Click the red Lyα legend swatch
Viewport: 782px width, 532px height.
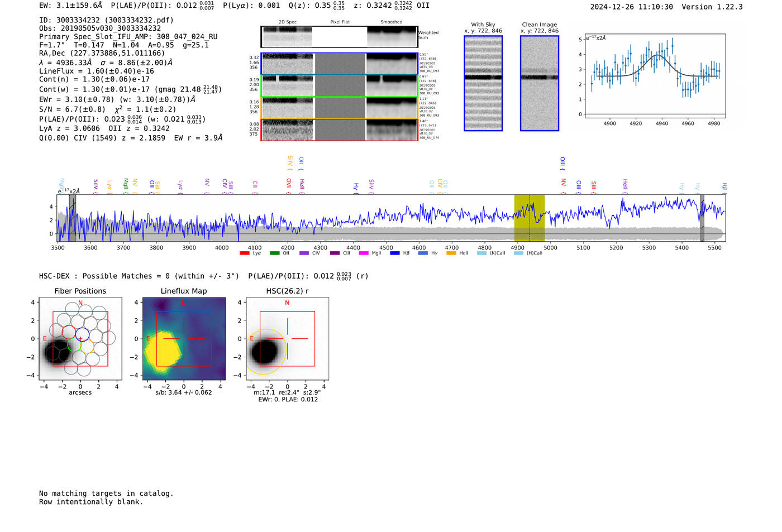[244, 253]
